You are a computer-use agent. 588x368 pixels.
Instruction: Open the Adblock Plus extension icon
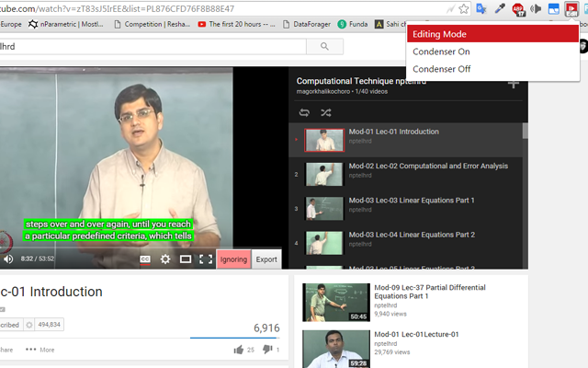point(518,9)
